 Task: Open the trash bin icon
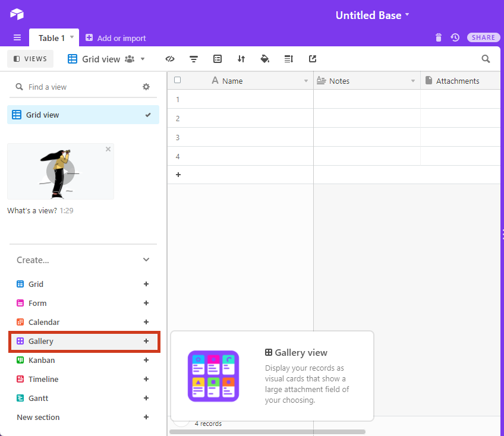pyautogui.click(x=439, y=37)
